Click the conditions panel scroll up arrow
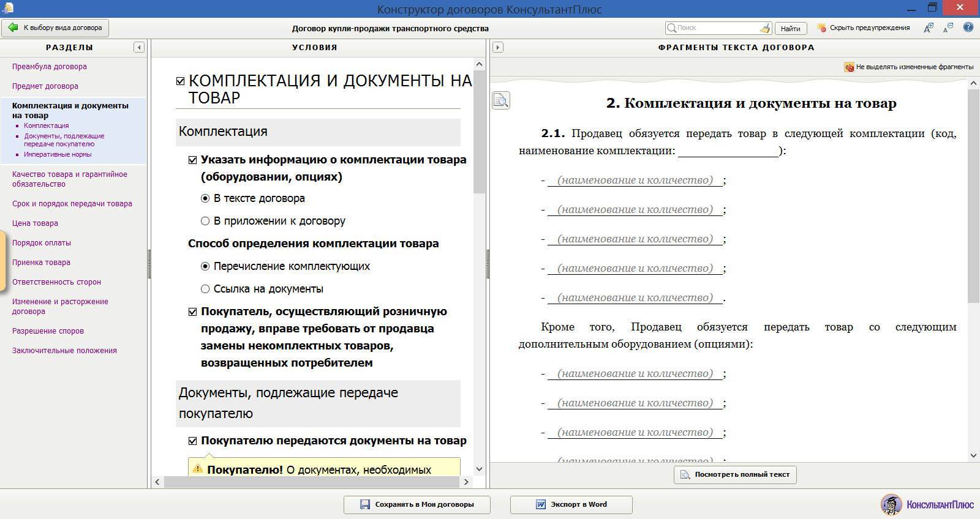Viewport: 980px width, 519px height. coord(480,64)
